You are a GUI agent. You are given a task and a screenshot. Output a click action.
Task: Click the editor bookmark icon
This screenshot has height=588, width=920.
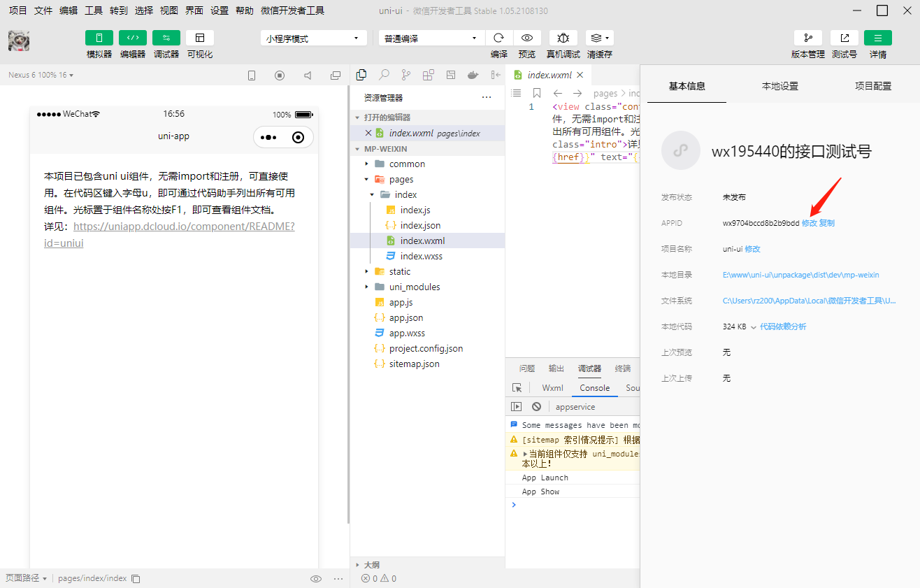537,93
